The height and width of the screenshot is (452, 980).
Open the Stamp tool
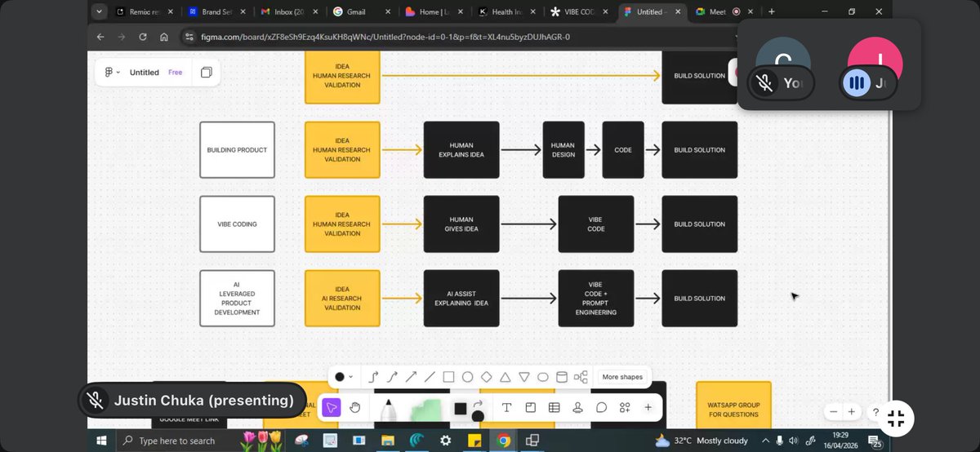tap(577, 407)
